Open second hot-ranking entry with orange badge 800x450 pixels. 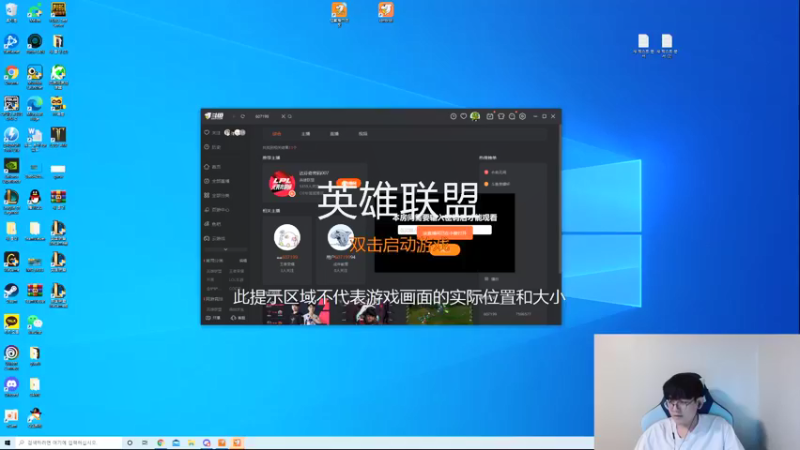point(497,184)
